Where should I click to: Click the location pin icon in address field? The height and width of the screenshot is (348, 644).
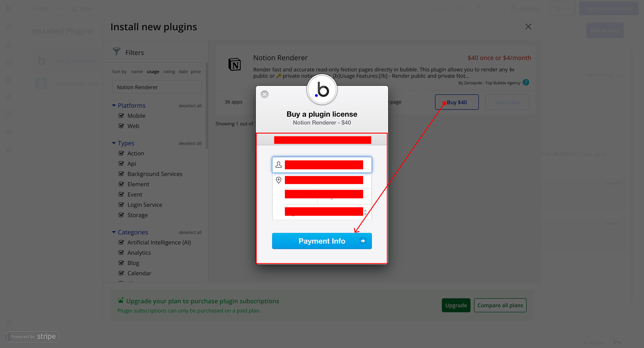tap(279, 180)
